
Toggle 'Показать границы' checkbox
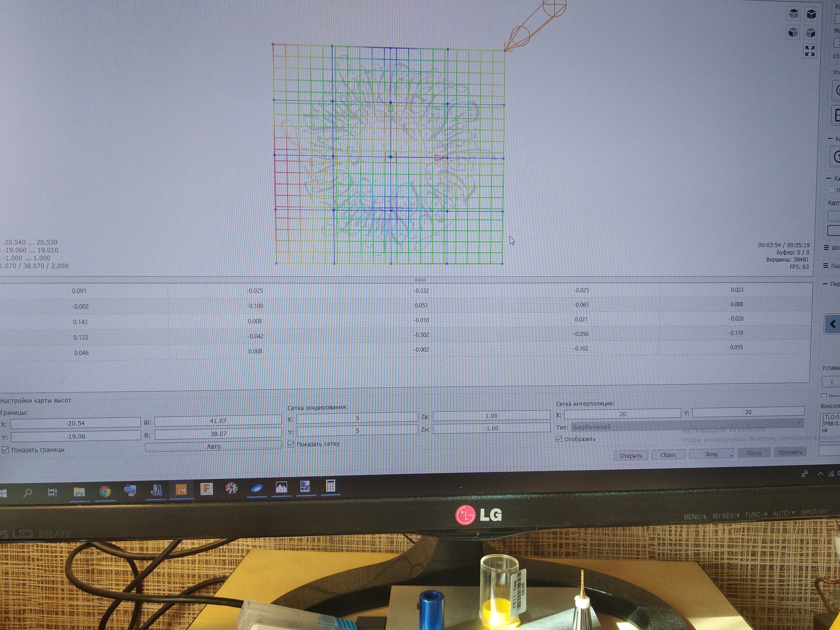click(6, 450)
